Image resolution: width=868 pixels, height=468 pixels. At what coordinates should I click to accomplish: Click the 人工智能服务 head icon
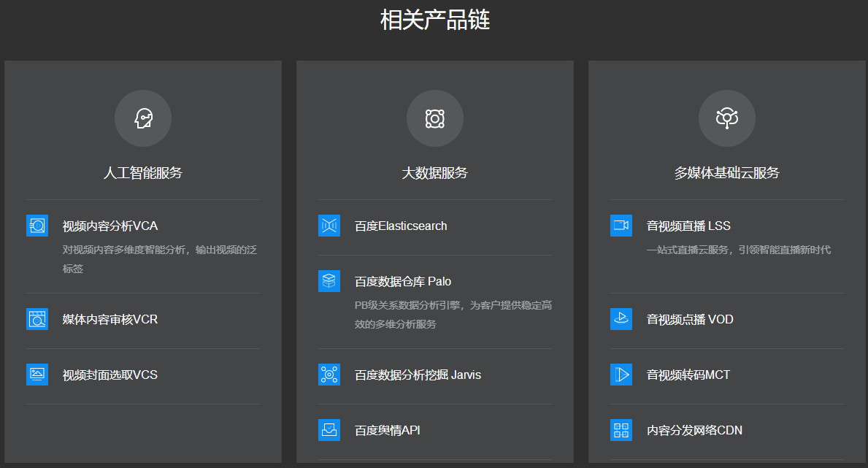tap(143, 118)
